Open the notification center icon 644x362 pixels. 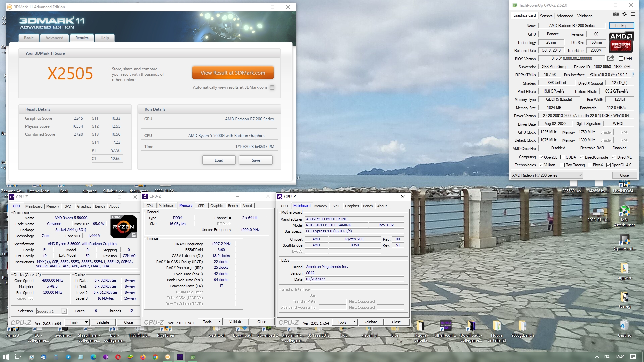633,357
